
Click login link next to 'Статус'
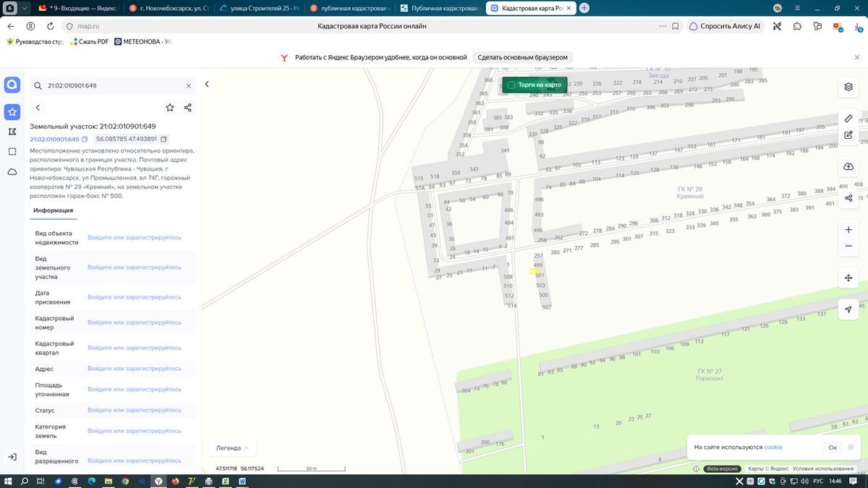tap(135, 411)
